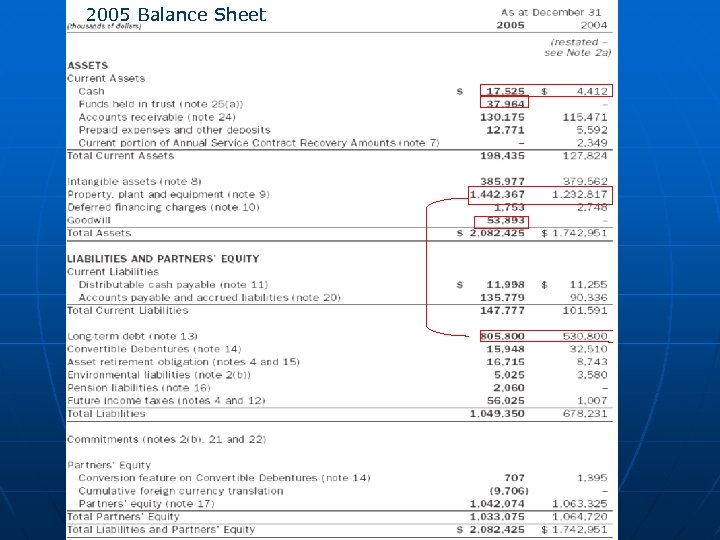Image resolution: width=720 pixels, height=540 pixels.
Task: Click the 2004 Cash value 4,412
Action: click(x=592, y=91)
